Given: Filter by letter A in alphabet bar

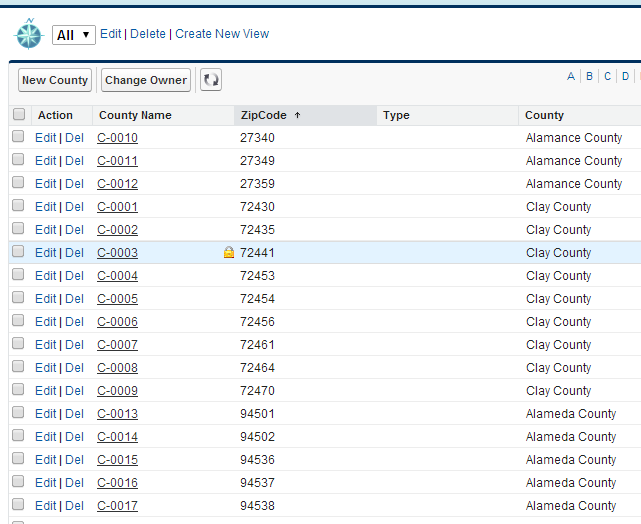Looking at the screenshot, I should click(x=571, y=76).
